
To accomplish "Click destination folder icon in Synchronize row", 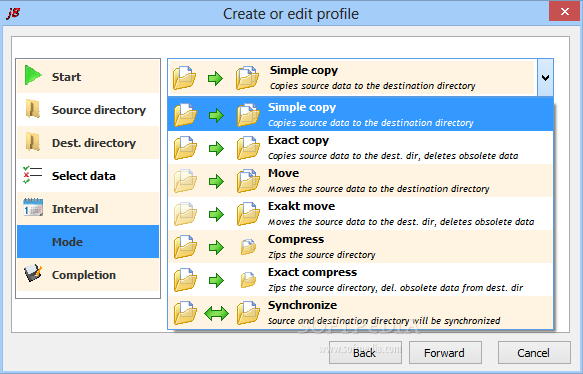I will [248, 313].
